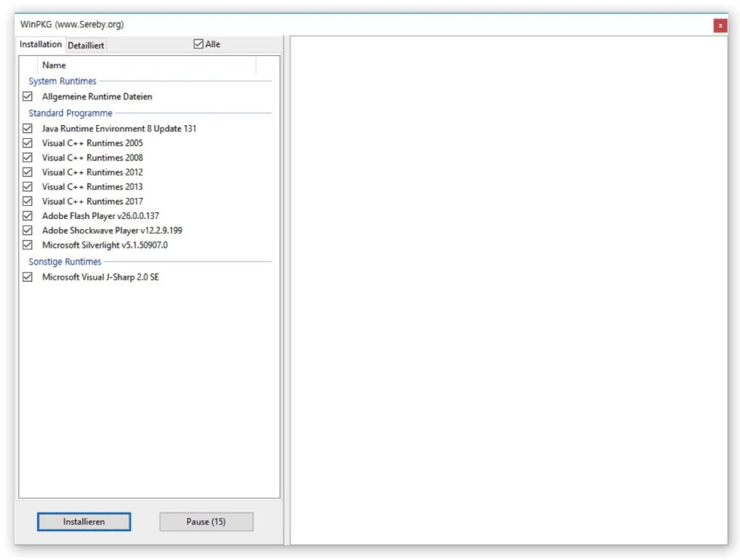Uncheck Adobe Flash Player checkbox
The width and height of the screenshot is (740, 560).
coord(27,216)
